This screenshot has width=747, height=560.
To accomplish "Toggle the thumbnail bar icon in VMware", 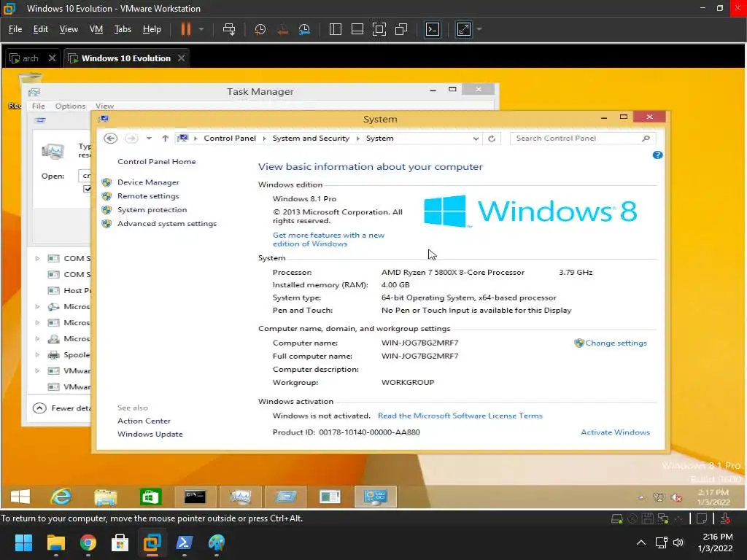I will pyautogui.click(x=357, y=29).
